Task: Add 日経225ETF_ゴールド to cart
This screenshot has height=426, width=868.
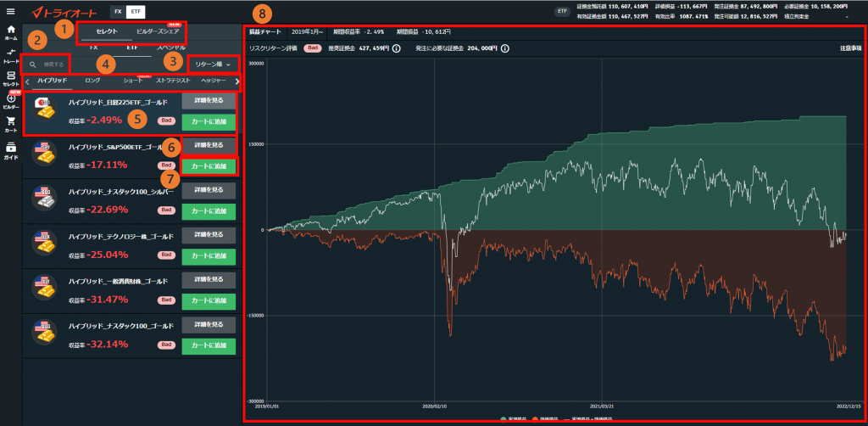Action: pos(209,121)
